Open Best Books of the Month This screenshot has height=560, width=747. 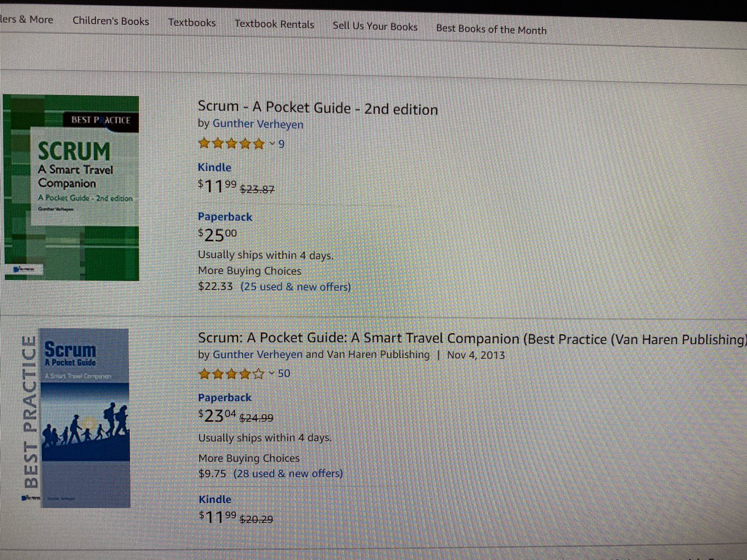tap(491, 29)
